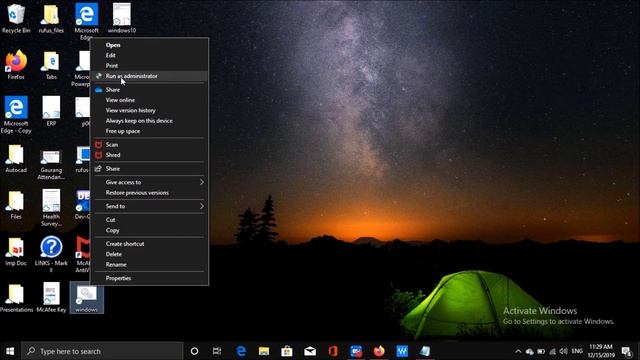Select the LINKS - Mark II help icon

point(51,255)
